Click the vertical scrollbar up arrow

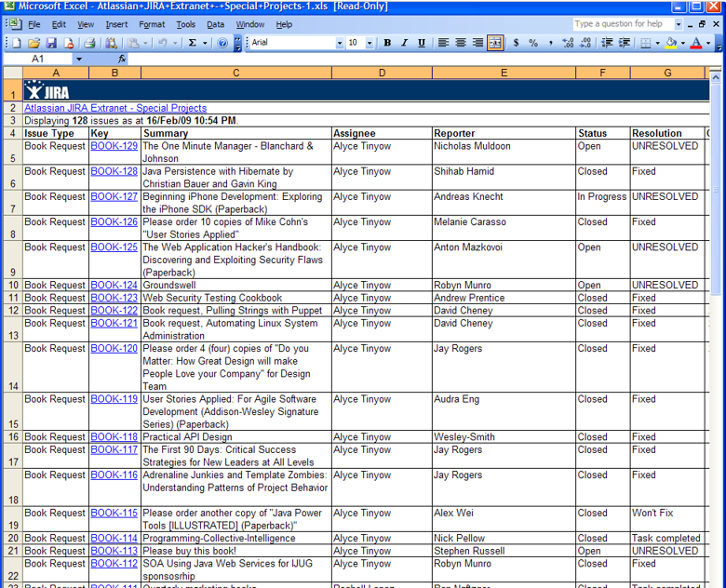(716, 76)
